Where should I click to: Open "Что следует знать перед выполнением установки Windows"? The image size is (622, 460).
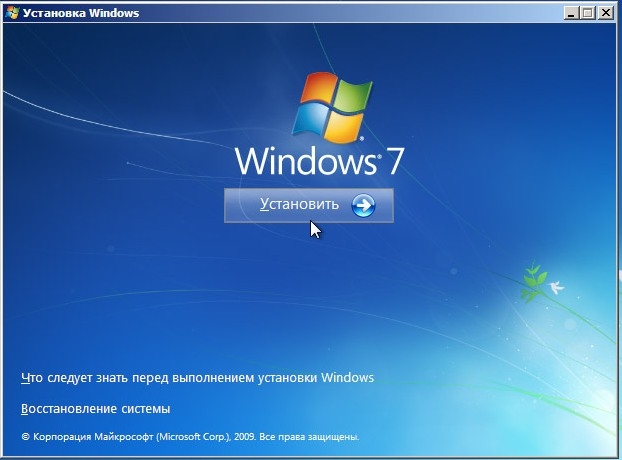(x=198, y=378)
